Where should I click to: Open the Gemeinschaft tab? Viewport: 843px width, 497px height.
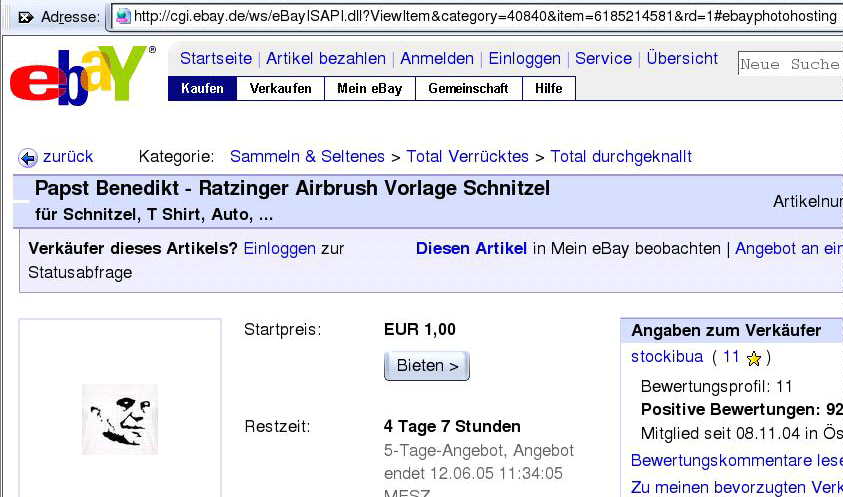(x=468, y=88)
